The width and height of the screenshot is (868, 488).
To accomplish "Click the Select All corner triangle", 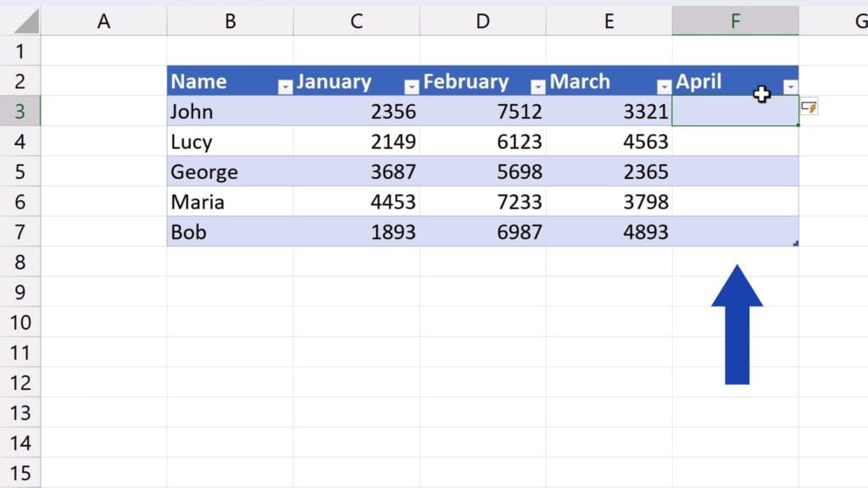I will tap(26, 21).
